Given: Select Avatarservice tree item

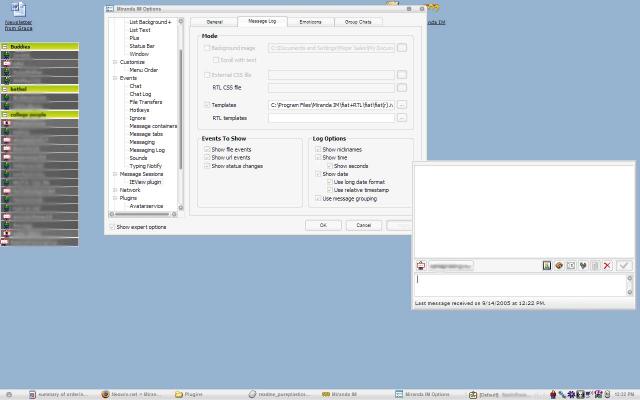Looking at the screenshot, I should point(146,206).
